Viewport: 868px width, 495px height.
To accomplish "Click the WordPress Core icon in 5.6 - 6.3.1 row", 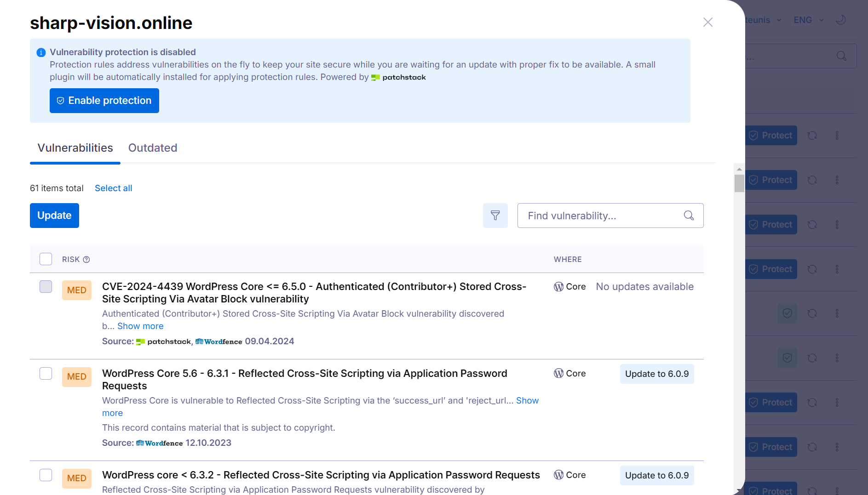I will point(558,374).
